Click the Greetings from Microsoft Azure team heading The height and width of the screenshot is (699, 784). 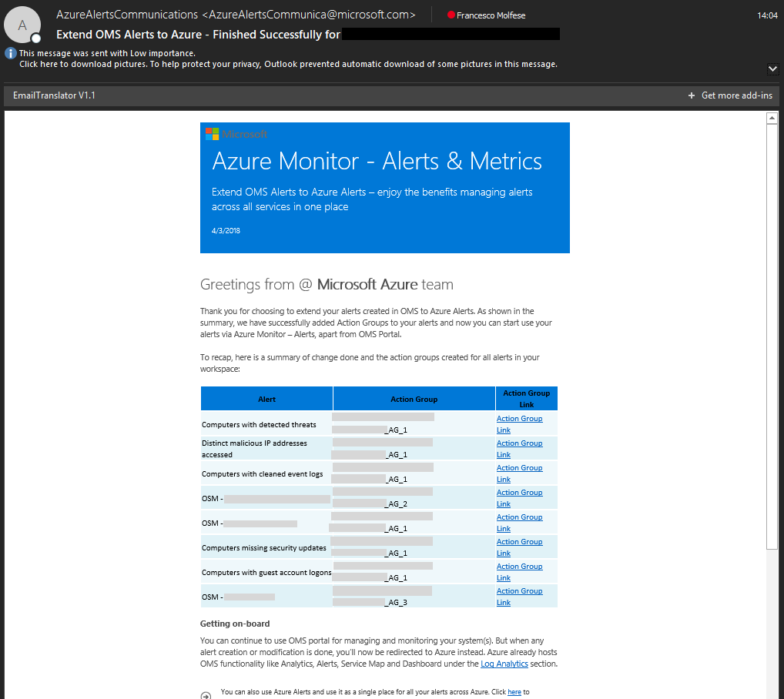click(x=327, y=284)
